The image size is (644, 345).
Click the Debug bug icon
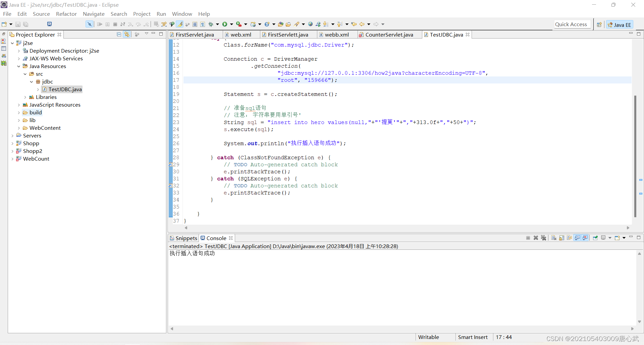[x=211, y=24]
